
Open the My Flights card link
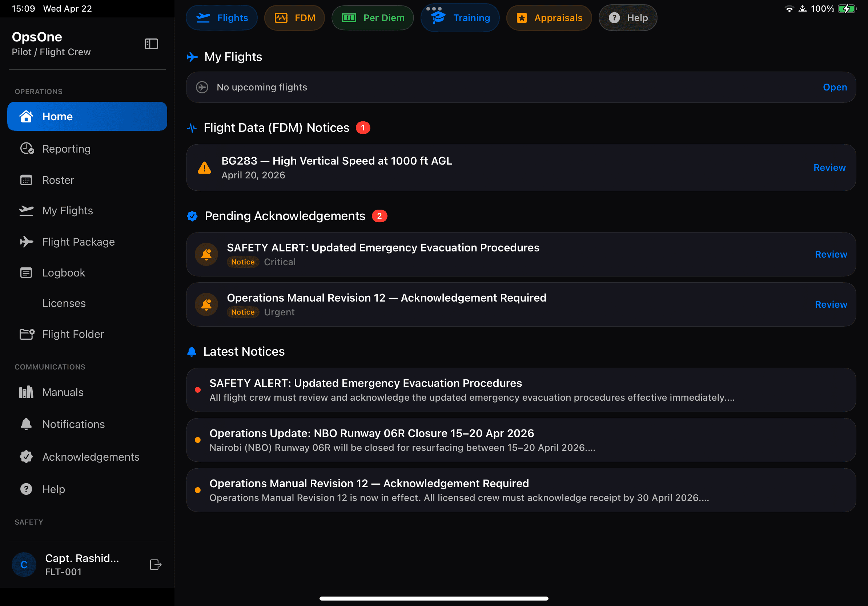pyautogui.click(x=835, y=87)
